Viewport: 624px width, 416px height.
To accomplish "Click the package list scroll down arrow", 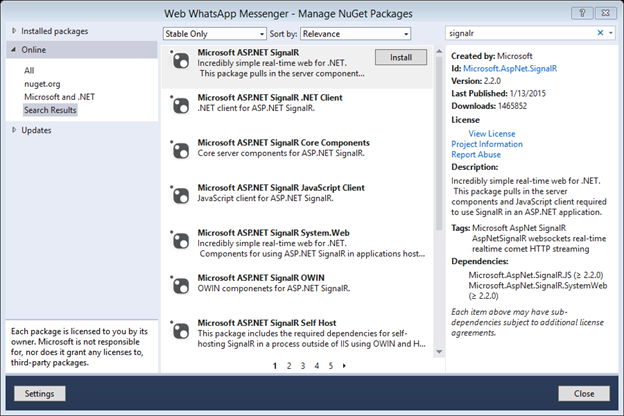I will pyautogui.click(x=439, y=352).
